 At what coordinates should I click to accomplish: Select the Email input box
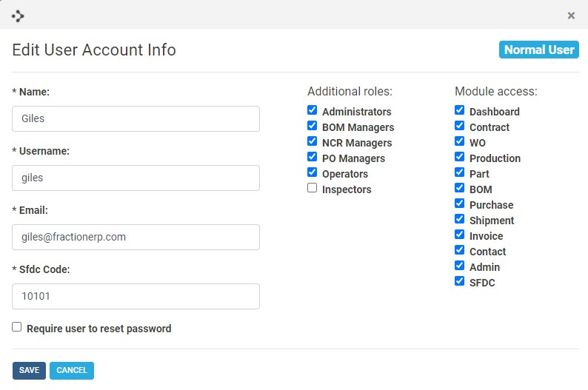click(136, 237)
